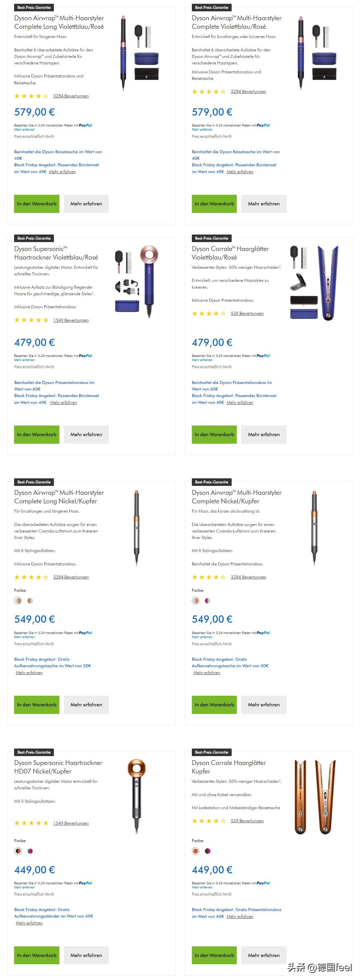Screen dimensions: 360x980
Task: Open 3284 Bewertungen for Airwrap Complete Violettblau/Rosé
Action: 248,92
